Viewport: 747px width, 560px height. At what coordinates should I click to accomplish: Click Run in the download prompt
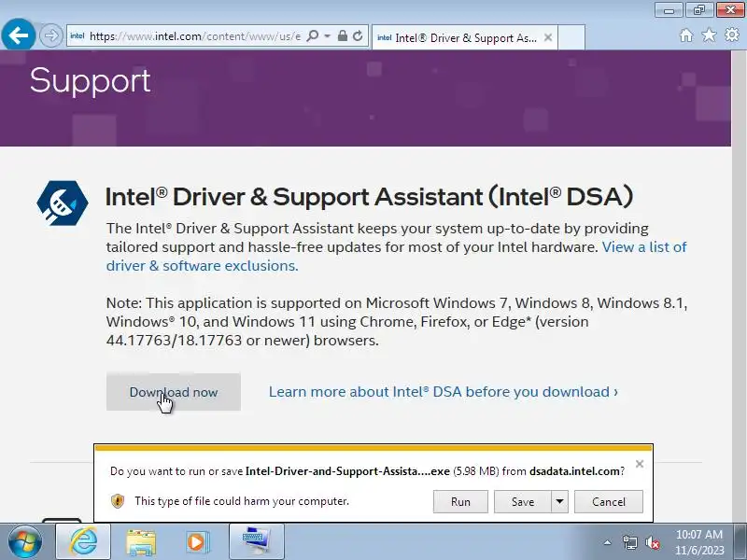pyautogui.click(x=460, y=502)
